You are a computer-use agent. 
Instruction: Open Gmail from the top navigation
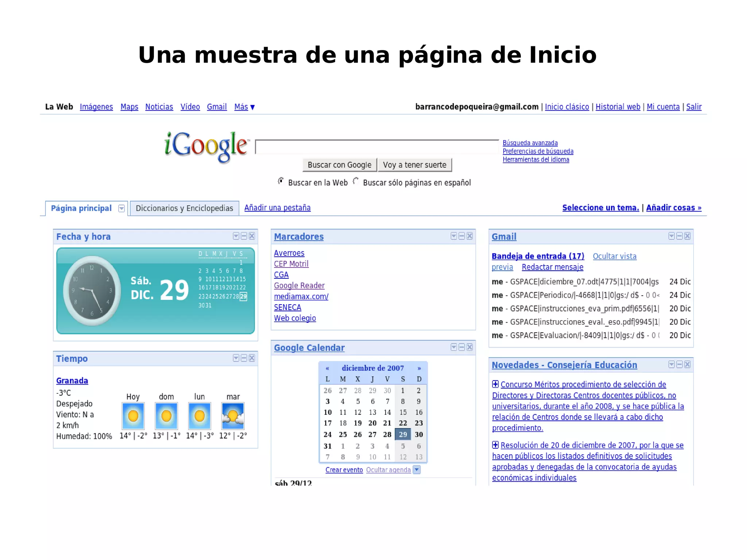[x=217, y=107]
